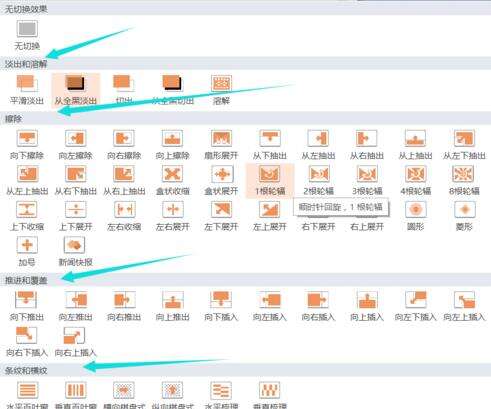This screenshot has height=409, width=491.
Task: Apply the 从全黑切出 transition
Action: tap(173, 90)
